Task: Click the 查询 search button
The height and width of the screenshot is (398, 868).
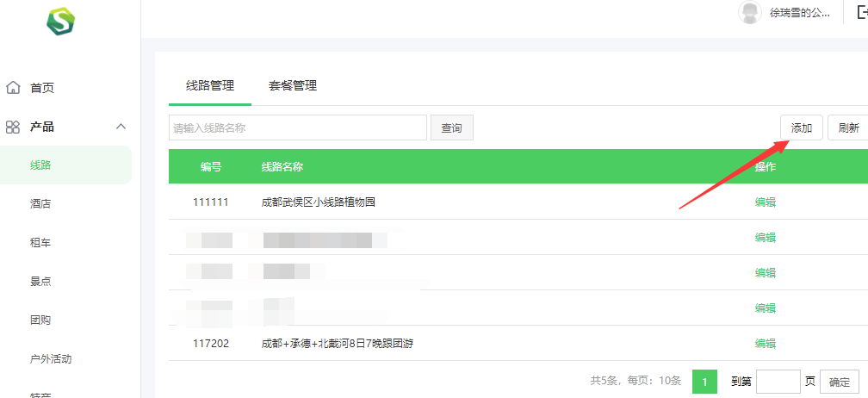Action: [451, 127]
